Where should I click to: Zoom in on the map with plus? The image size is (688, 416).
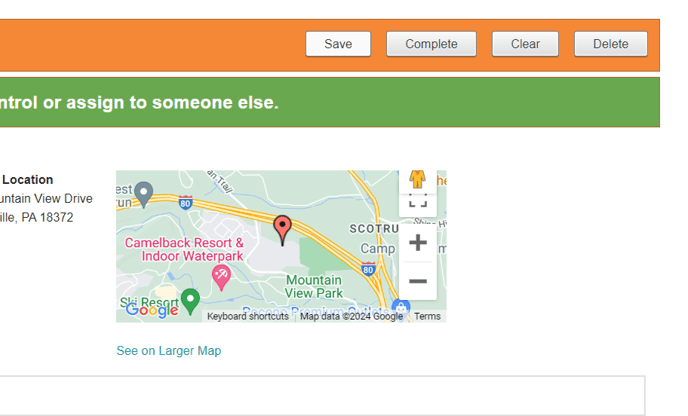click(x=418, y=243)
